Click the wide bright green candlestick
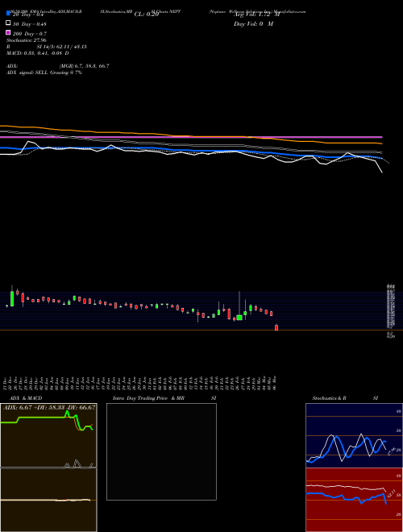Image resolution: width=403 pixels, height=532 pixels. [239, 318]
